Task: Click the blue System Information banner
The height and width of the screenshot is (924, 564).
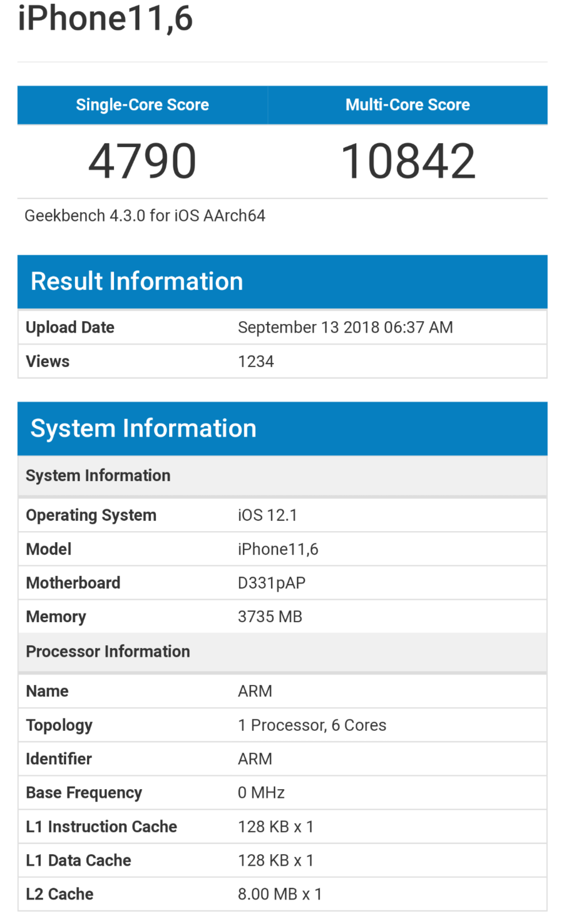Action: click(x=282, y=429)
